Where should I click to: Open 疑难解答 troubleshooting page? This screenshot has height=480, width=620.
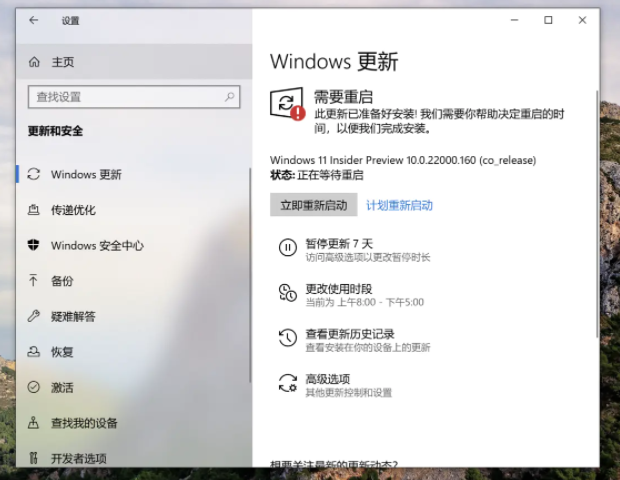pyautogui.click(x=133, y=316)
